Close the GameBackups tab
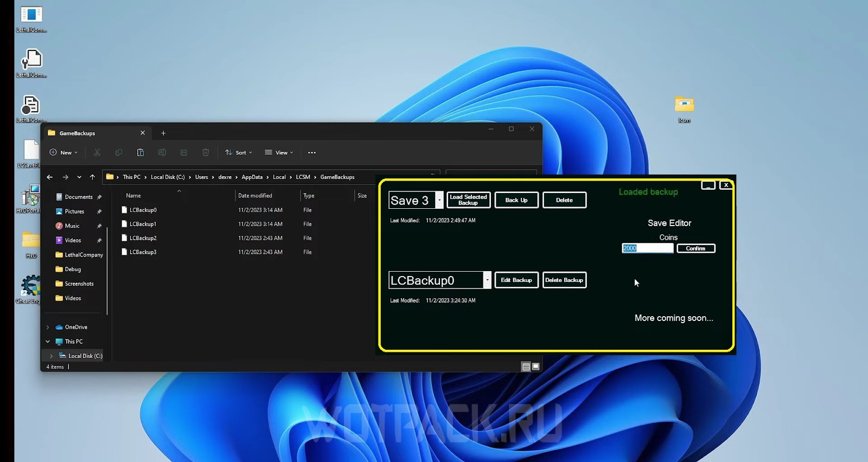Viewport: 868px width, 462px height. 143,133
